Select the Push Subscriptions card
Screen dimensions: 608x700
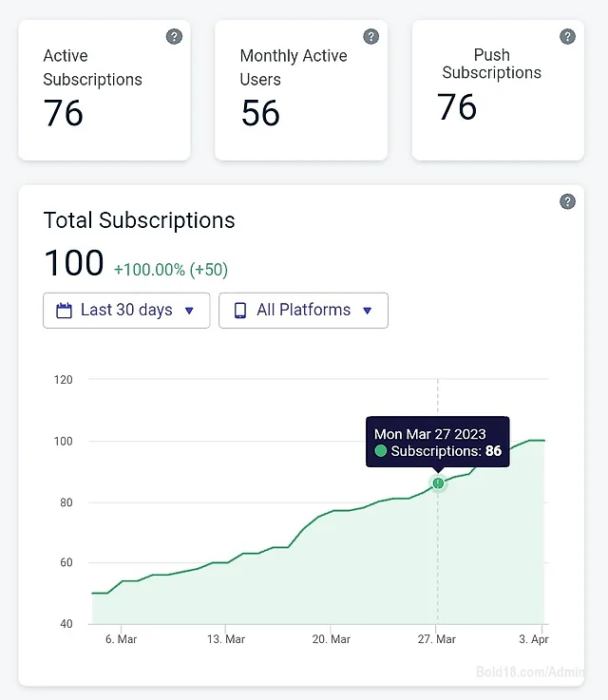(498, 90)
